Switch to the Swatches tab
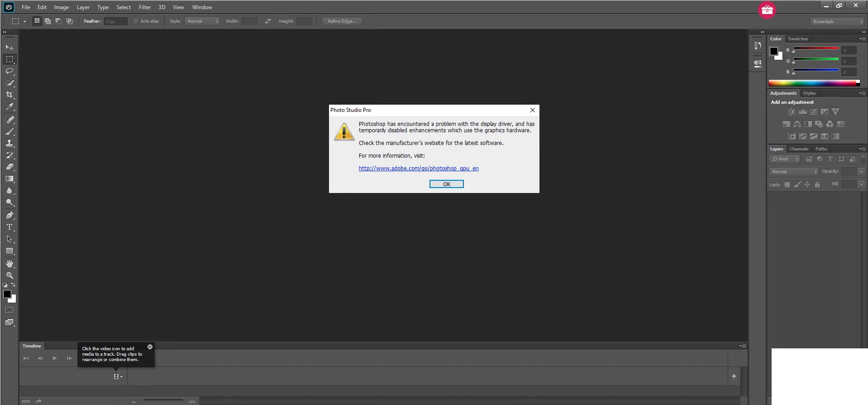 [x=798, y=39]
